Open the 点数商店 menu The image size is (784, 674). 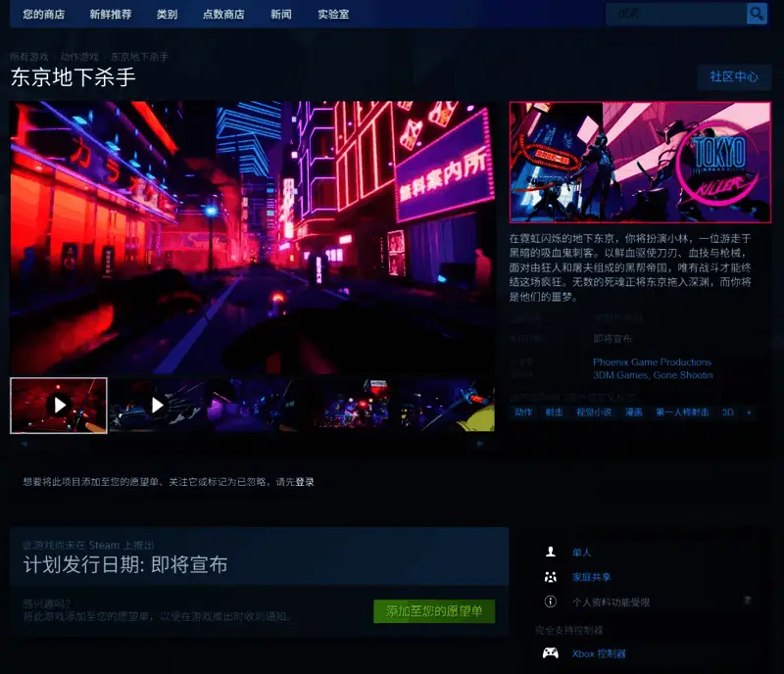tap(223, 14)
